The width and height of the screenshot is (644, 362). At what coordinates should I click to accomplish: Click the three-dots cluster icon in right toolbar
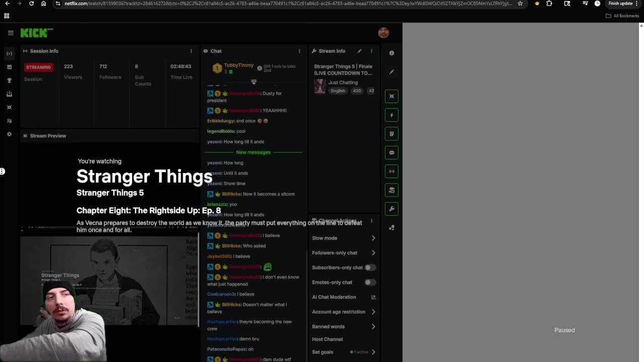[391, 228]
